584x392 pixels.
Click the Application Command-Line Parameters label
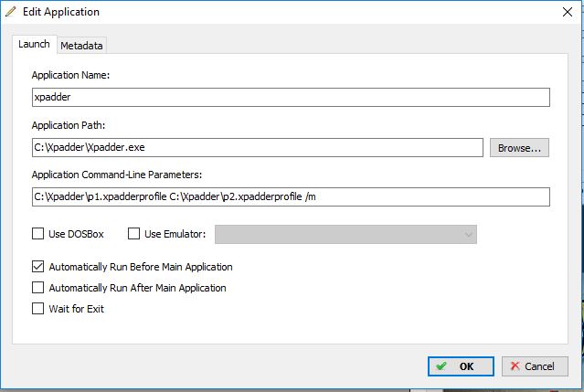(117, 175)
